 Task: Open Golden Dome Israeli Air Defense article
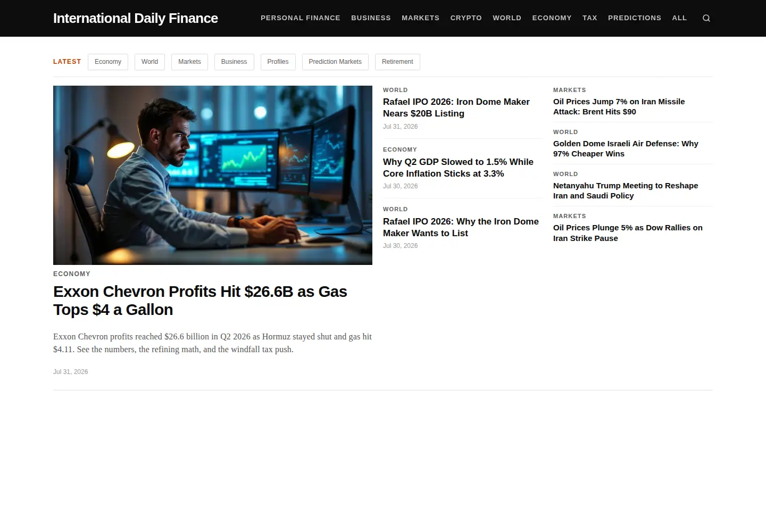[x=626, y=148]
